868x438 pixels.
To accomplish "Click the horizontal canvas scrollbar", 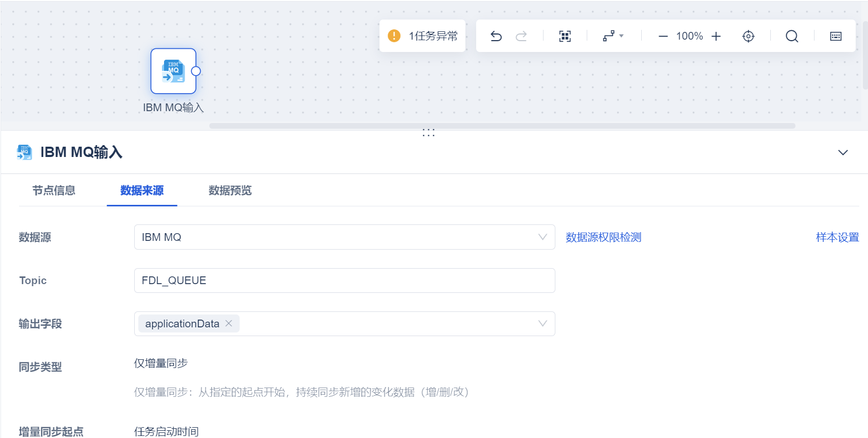I will (x=502, y=126).
